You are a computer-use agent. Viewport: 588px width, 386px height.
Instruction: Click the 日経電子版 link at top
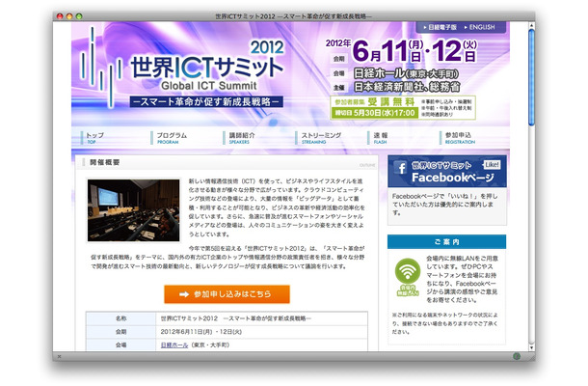tap(441, 27)
